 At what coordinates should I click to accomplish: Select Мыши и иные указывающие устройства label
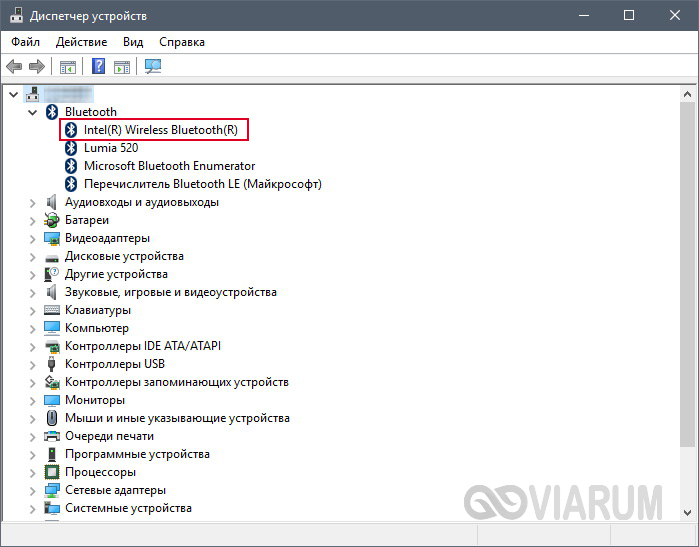pos(177,418)
